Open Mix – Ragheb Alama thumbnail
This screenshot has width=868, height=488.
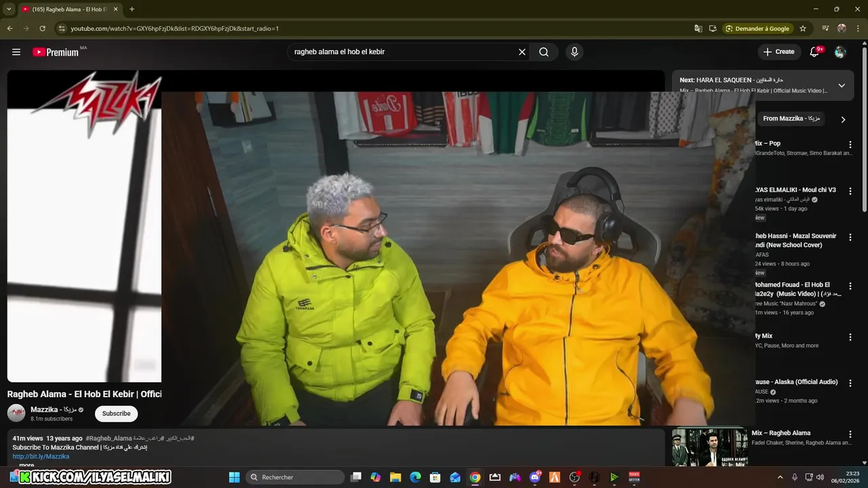click(709, 447)
